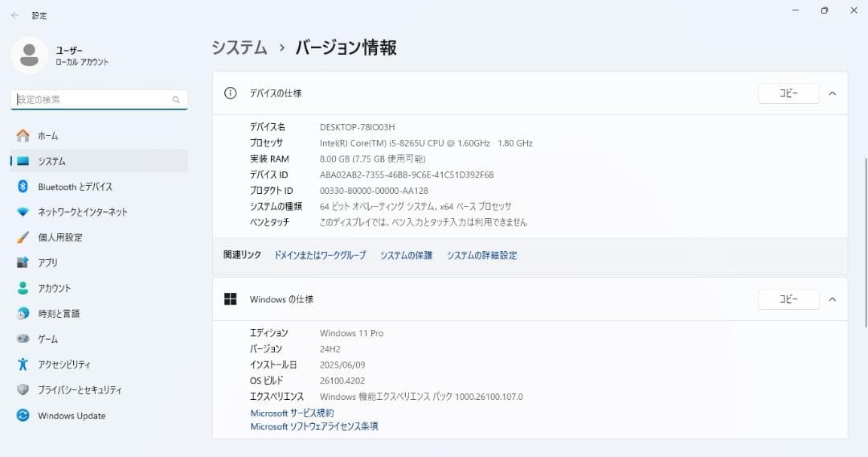Open プライバシーとセキュリティ settings
868x457 pixels.
[99, 389]
